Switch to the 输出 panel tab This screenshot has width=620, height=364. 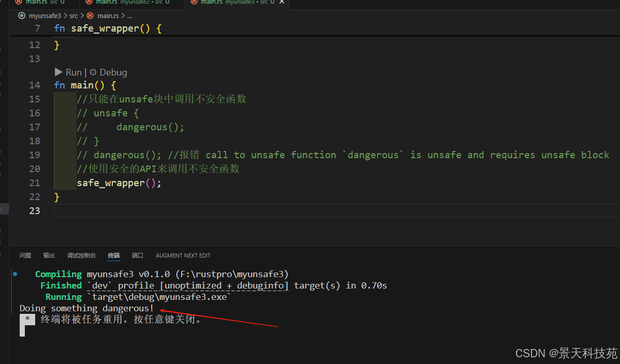[49, 255]
